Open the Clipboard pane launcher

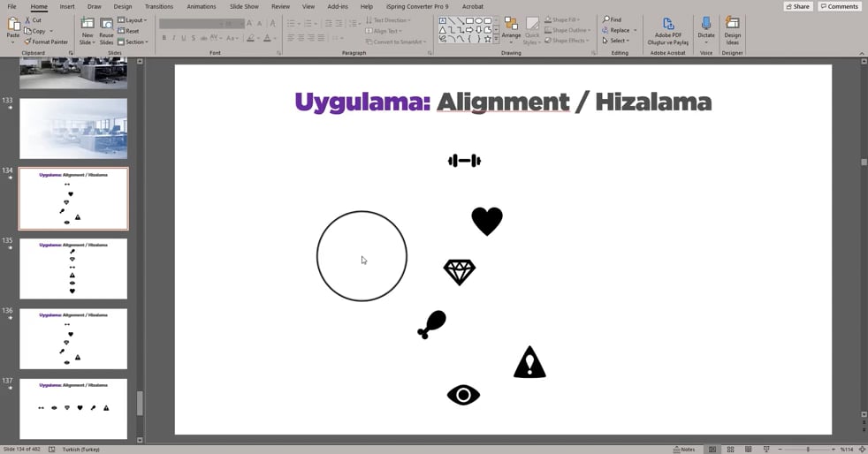tap(71, 53)
